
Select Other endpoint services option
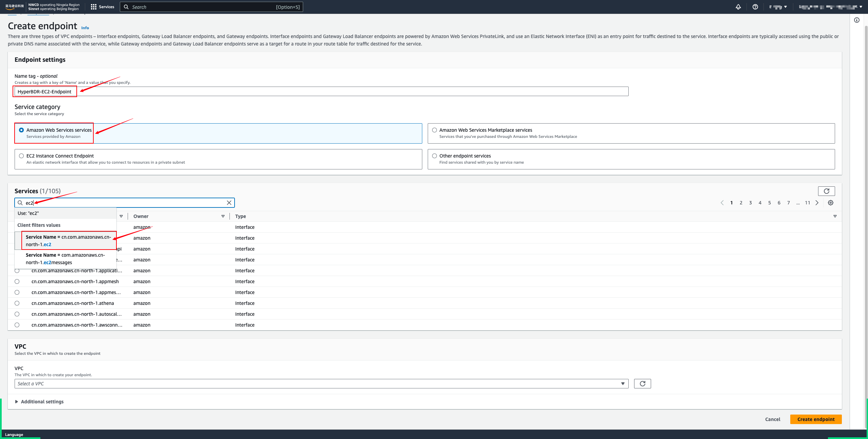(x=434, y=156)
